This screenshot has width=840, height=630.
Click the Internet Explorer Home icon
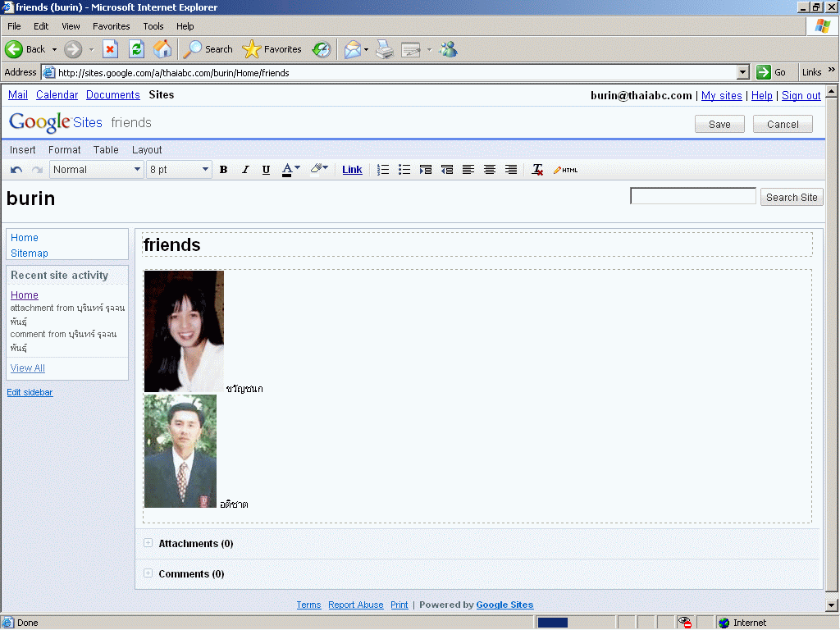tap(162, 49)
